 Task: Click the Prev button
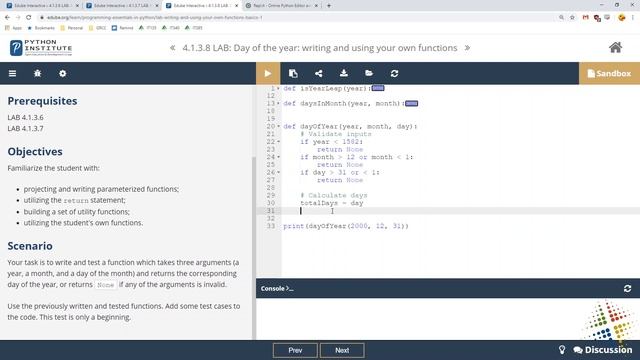tap(295, 350)
